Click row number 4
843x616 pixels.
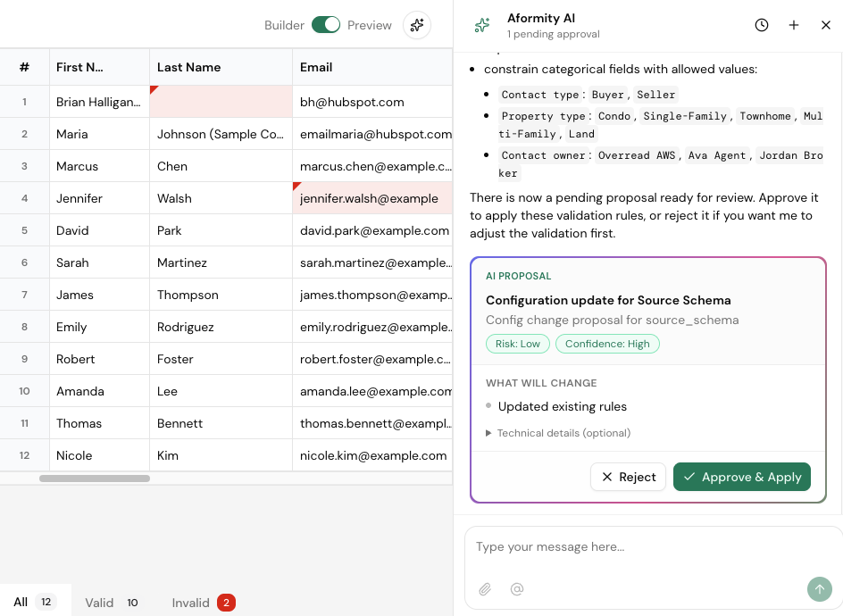24,198
